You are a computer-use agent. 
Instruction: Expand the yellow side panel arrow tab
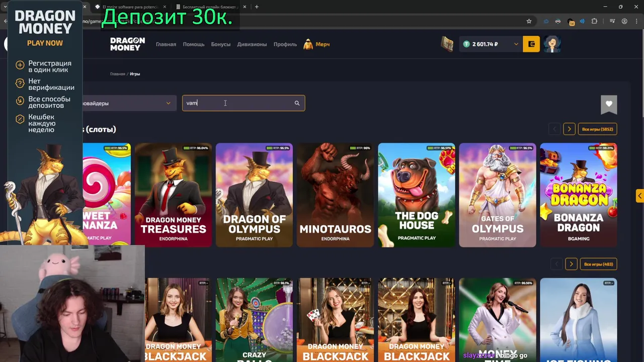[640, 196]
